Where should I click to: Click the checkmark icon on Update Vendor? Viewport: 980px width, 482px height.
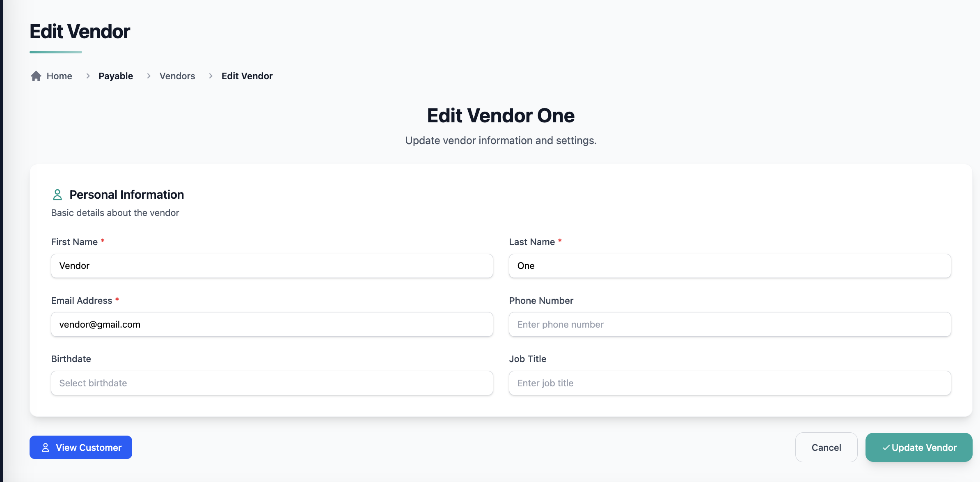coord(886,448)
